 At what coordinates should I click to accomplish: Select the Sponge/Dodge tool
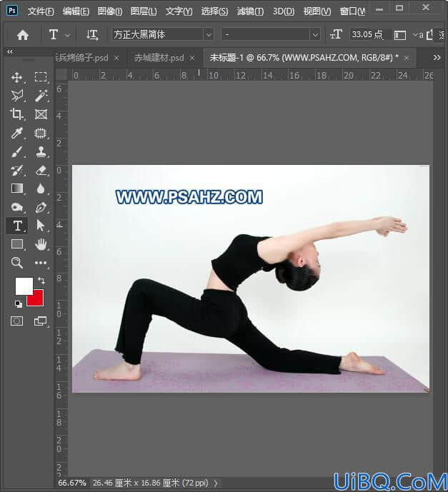pyautogui.click(x=17, y=207)
